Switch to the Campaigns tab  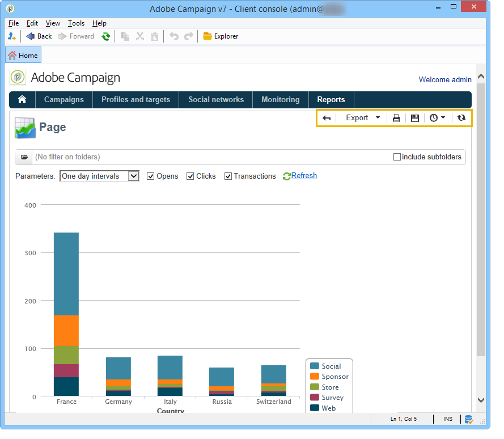point(64,100)
